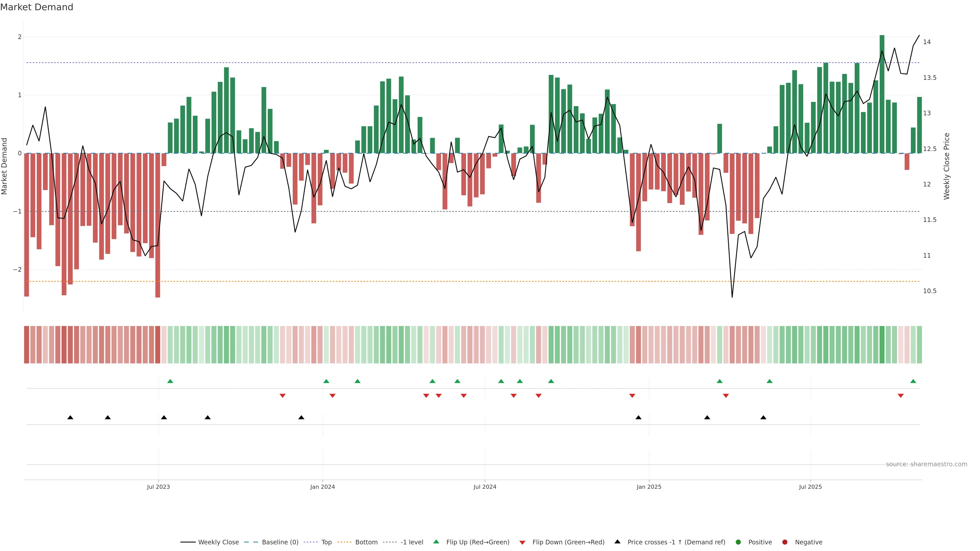The height and width of the screenshot is (551, 980).
Task: Click the Weekly Close Price axis title
Action: [947, 166]
